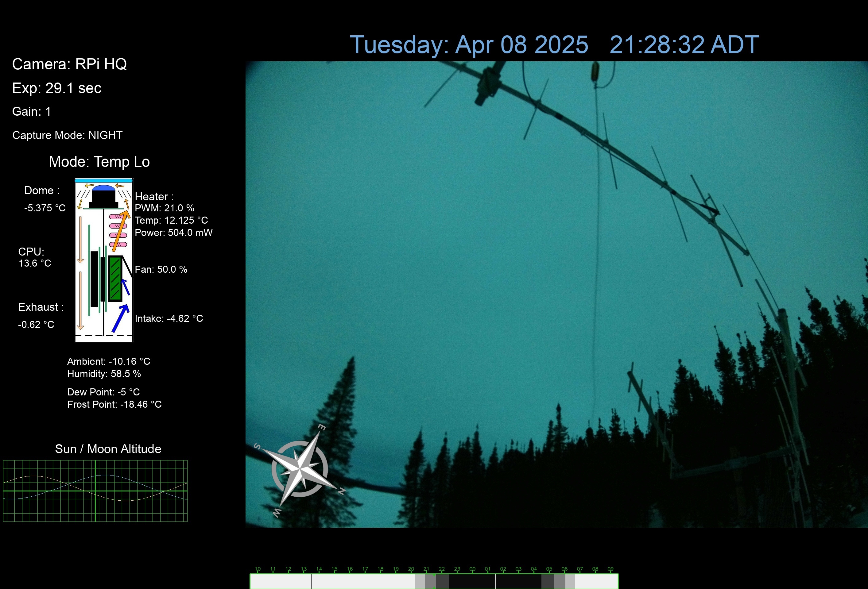Click the orange heater airflow arrow
Image resolution: width=868 pixels, height=589 pixels.
(120, 231)
